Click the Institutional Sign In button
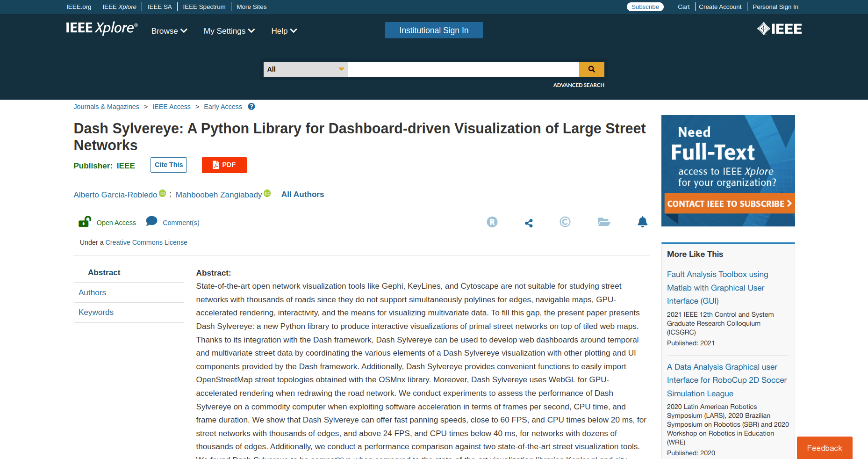The image size is (868, 459). coord(434,30)
